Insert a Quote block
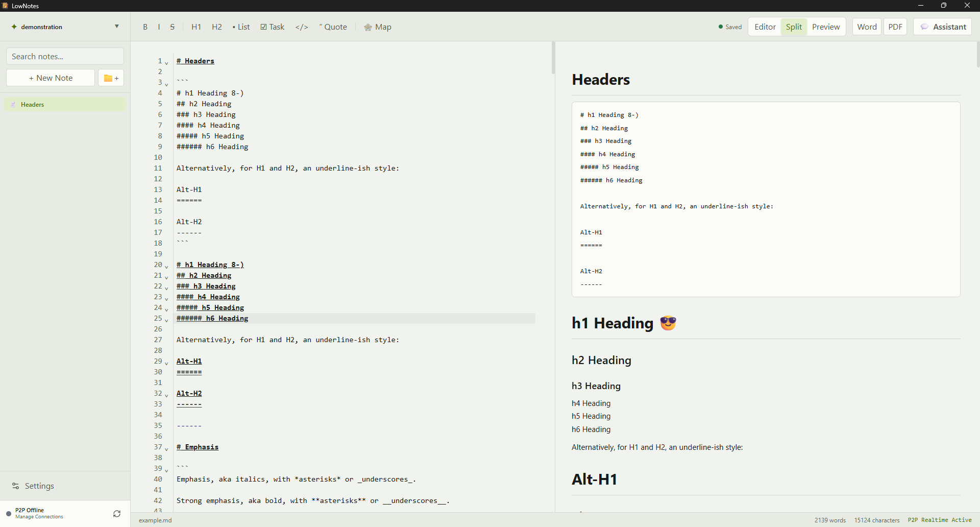980x527 pixels. pyautogui.click(x=333, y=27)
